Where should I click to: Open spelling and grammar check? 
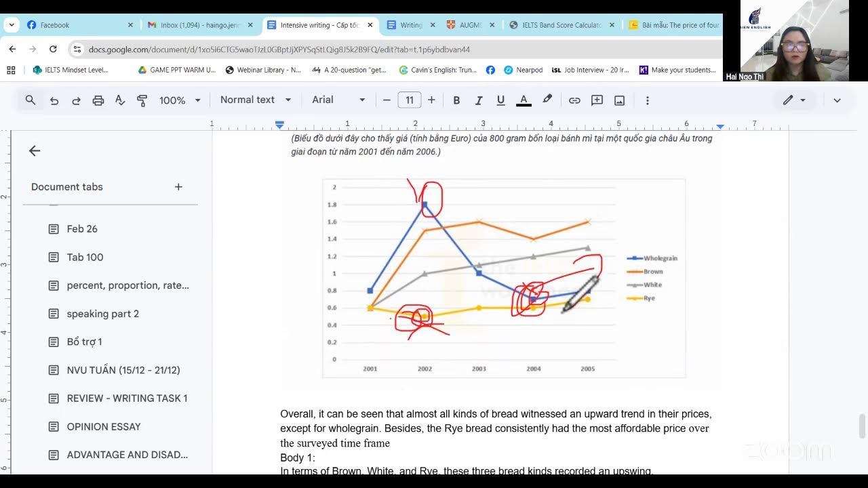pos(120,100)
